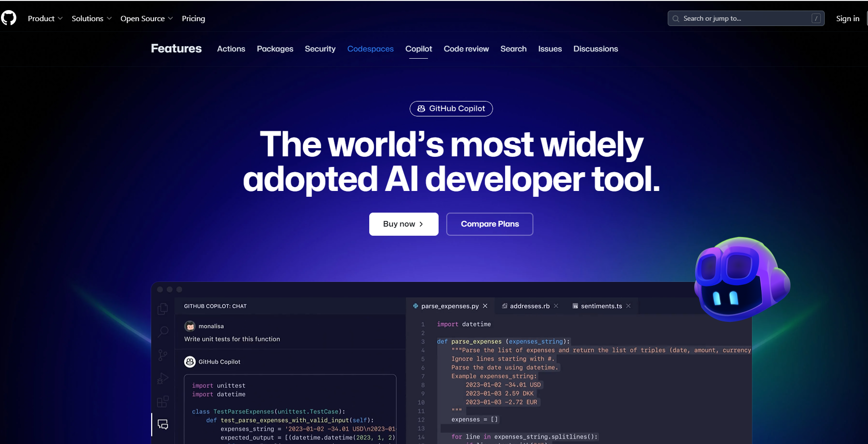Screen dimensions: 868x444
Task: Click the Source Control icon in editor sidebar
Action: click(163, 355)
